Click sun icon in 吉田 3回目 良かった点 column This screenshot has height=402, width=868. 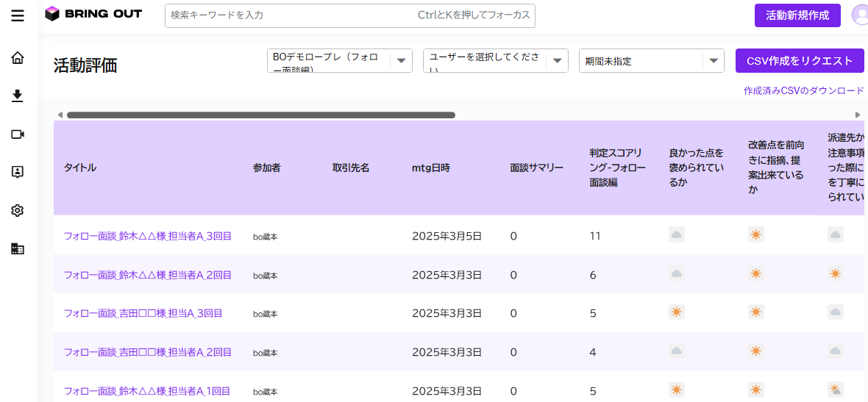[x=677, y=312]
